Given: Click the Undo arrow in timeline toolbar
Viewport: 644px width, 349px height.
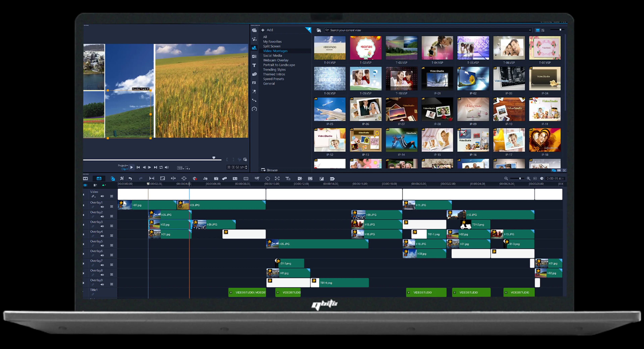Looking at the screenshot, I should click(130, 178).
